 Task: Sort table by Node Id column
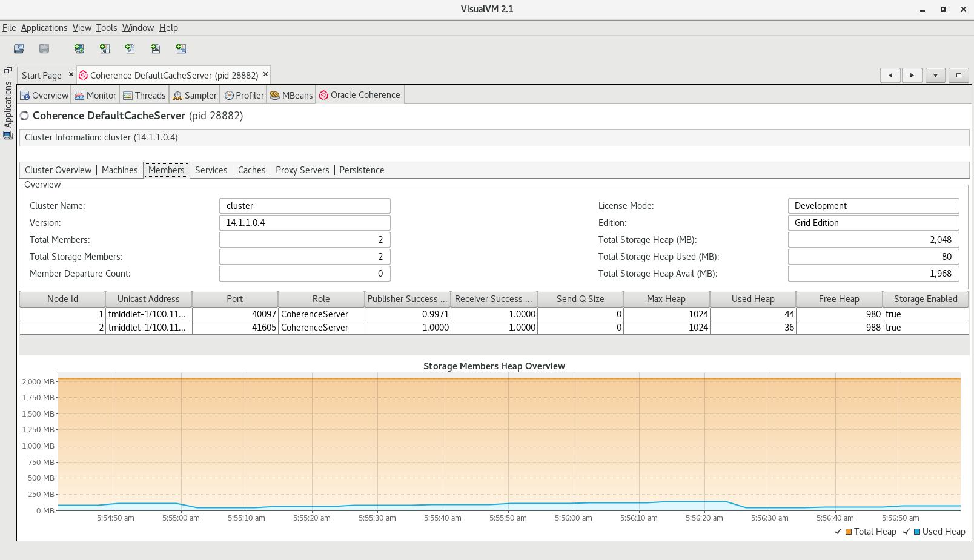point(62,299)
